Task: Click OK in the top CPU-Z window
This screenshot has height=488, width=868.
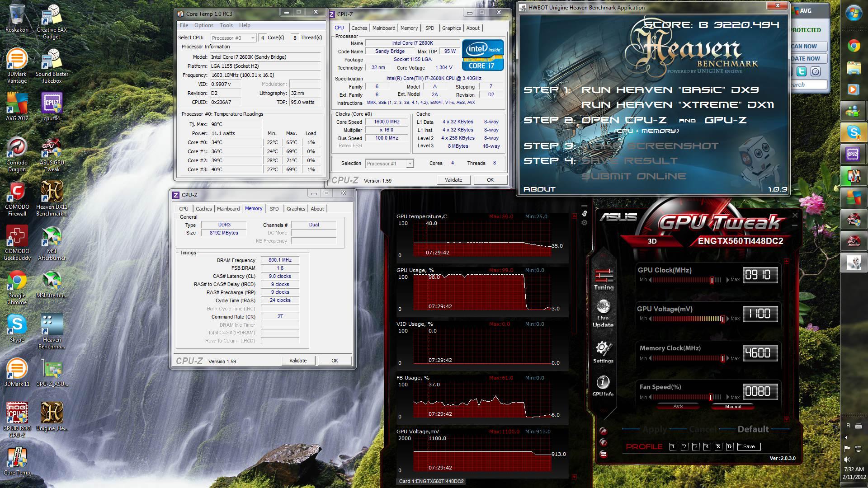Action: [491, 180]
